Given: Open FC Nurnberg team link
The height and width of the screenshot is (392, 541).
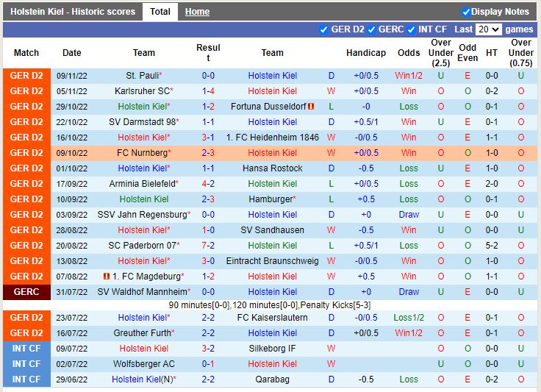Looking at the screenshot, I should 142,153.
